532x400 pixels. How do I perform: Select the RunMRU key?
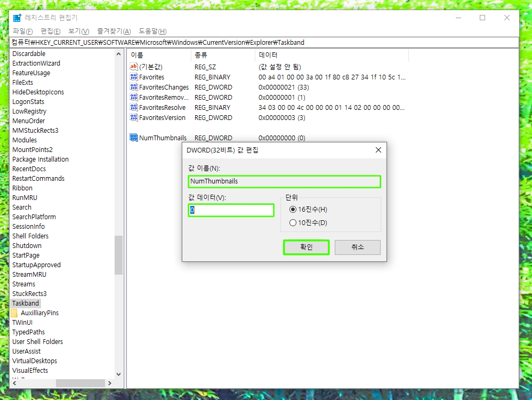(x=25, y=198)
